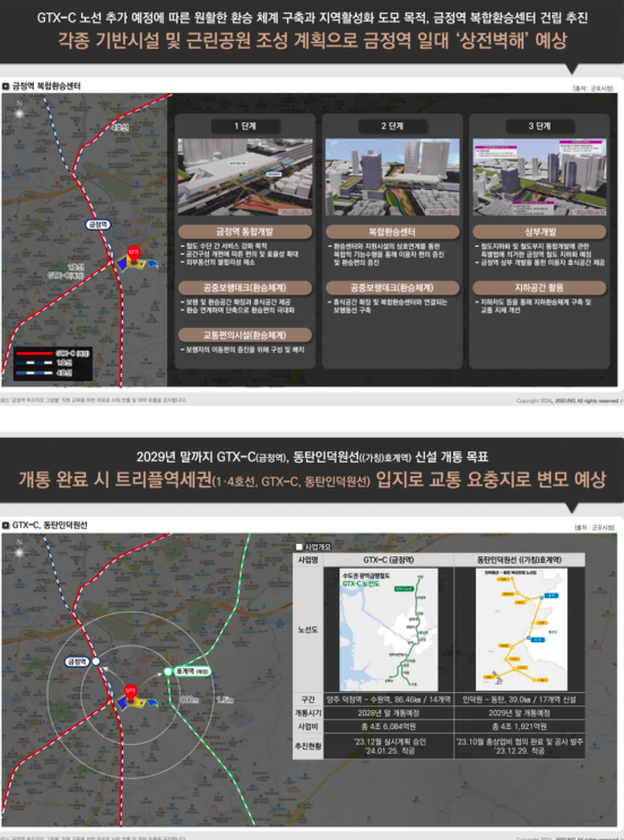The image size is (624, 840).
Task: Click the 금정역 통합개발 pill heading
Action: (245, 232)
